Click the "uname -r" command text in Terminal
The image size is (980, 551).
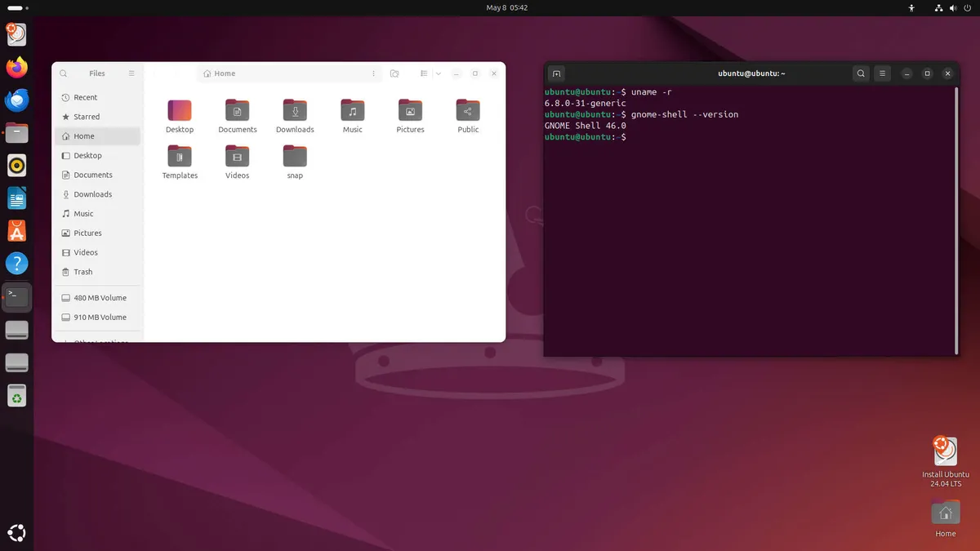click(x=652, y=92)
